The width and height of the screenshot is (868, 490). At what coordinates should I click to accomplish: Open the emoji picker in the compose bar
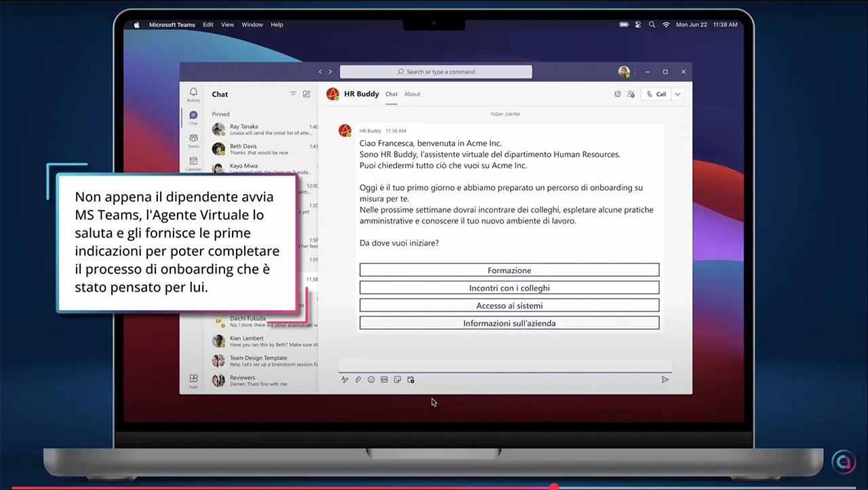371,379
